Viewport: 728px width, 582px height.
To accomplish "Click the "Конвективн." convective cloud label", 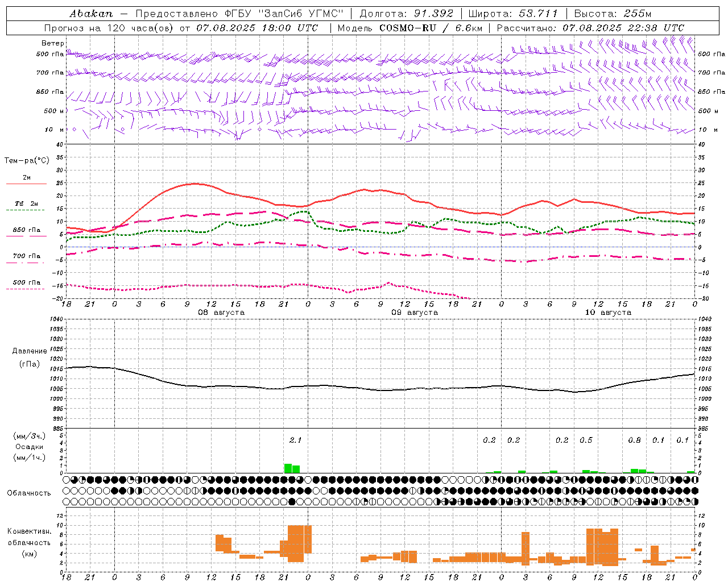I will click(30, 531).
